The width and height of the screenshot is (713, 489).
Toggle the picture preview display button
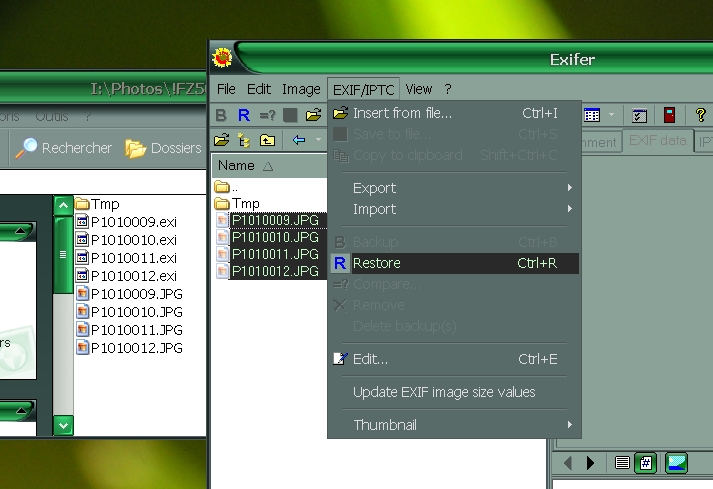pyautogui.click(x=676, y=462)
